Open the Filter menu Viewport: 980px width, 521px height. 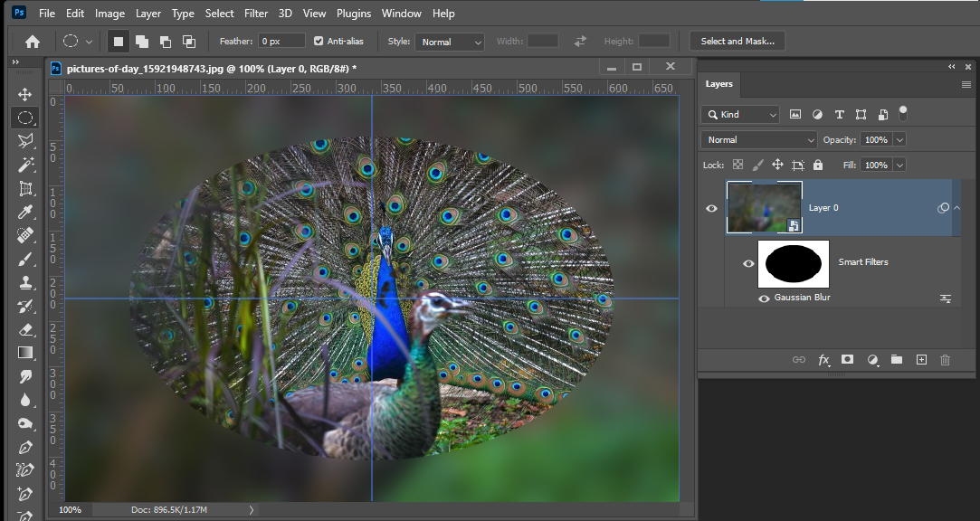point(256,13)
